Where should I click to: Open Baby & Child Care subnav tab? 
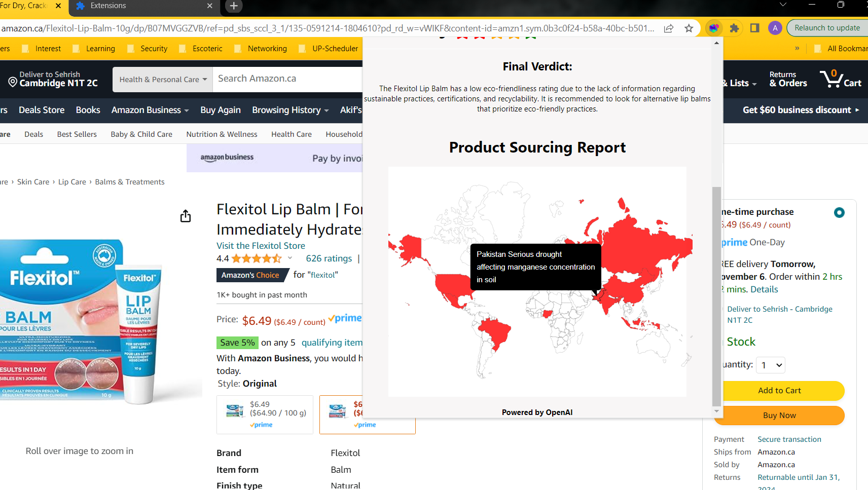coord(141,134)
